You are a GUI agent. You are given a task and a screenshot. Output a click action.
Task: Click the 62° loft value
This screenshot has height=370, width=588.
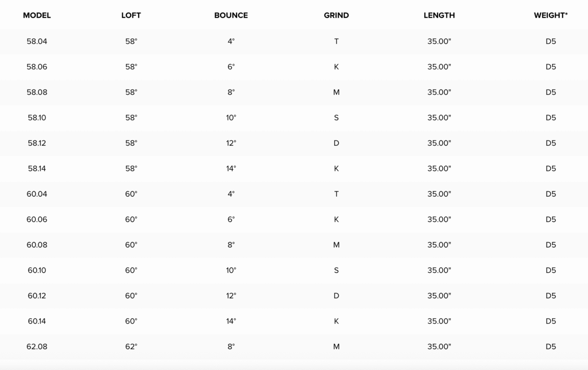131,347
